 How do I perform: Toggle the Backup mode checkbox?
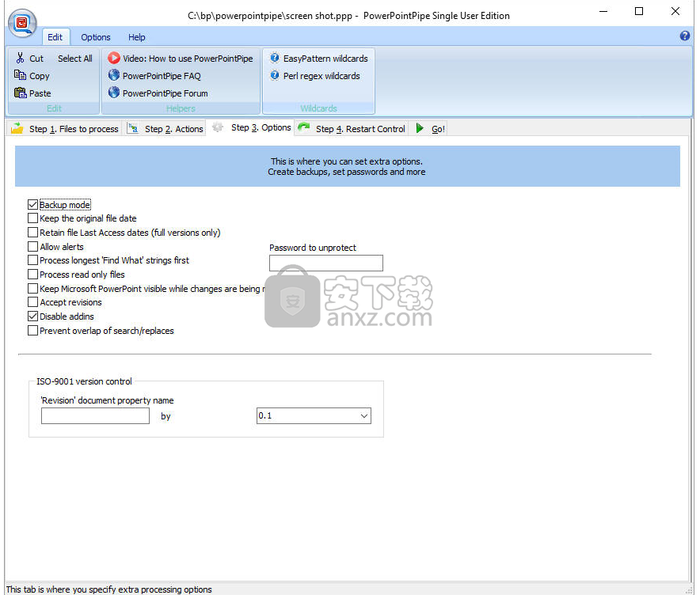click(x=32, y=205)
